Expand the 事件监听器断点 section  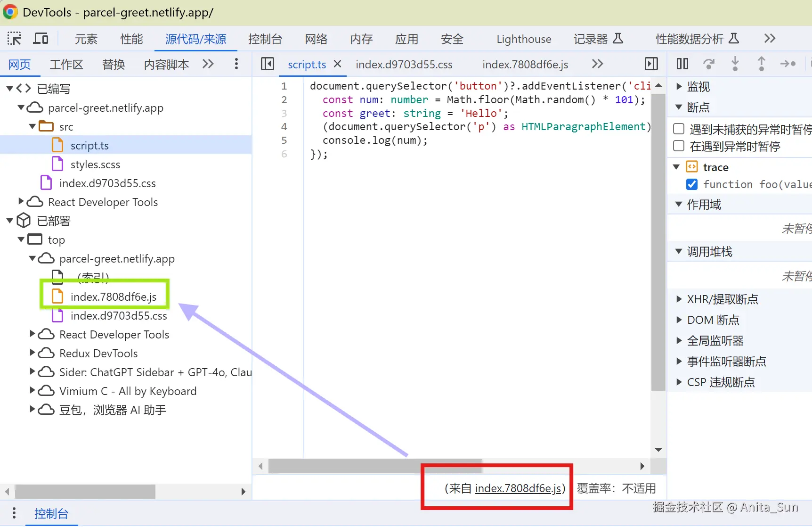point(679,361)
